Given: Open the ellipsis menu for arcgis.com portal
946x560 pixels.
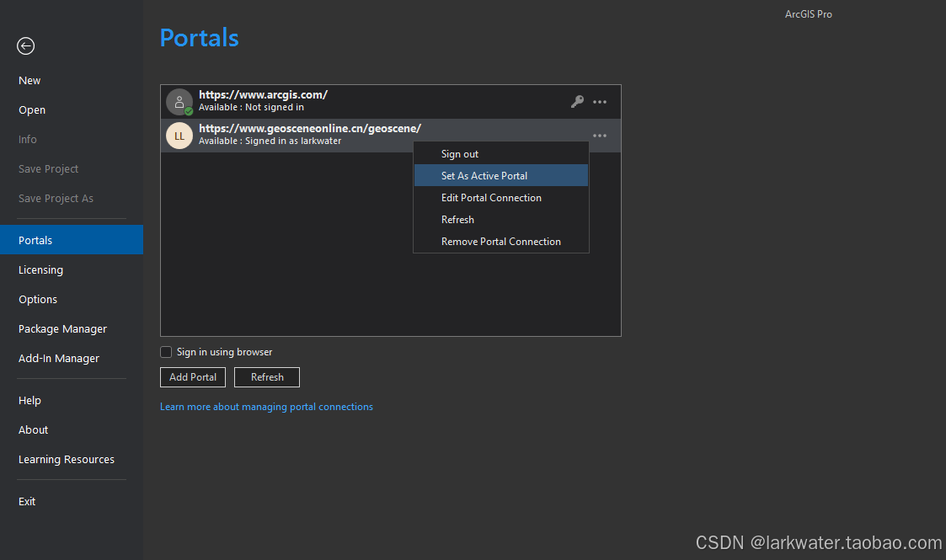Looking at the screenshot, I should tap(600, 102).
